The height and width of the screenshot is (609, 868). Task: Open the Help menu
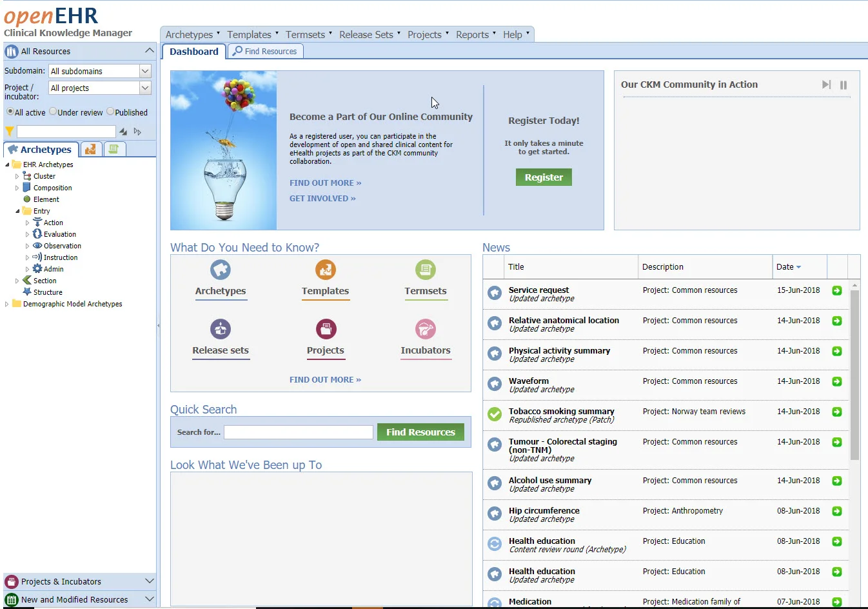click(x=516, y=35)
